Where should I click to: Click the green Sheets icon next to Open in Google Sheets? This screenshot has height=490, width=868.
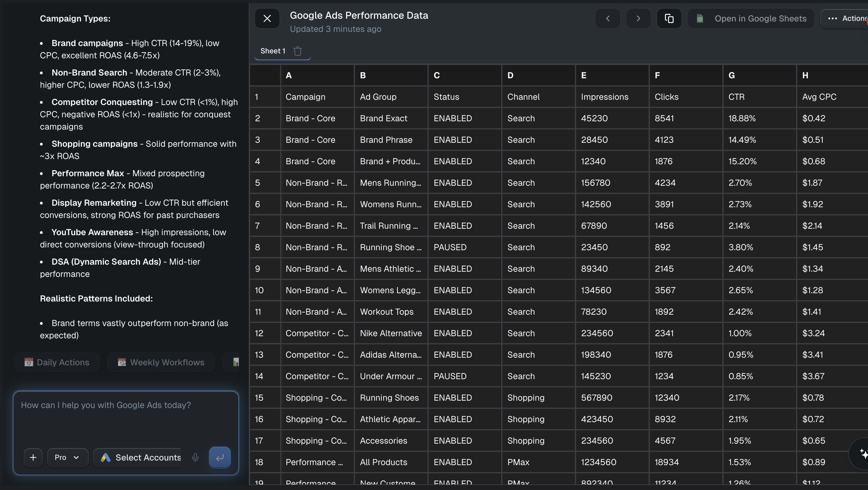pos(700,18)
